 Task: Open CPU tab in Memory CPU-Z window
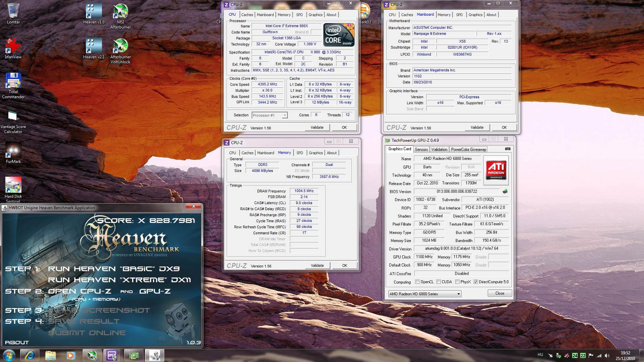[x=233, y=153]
